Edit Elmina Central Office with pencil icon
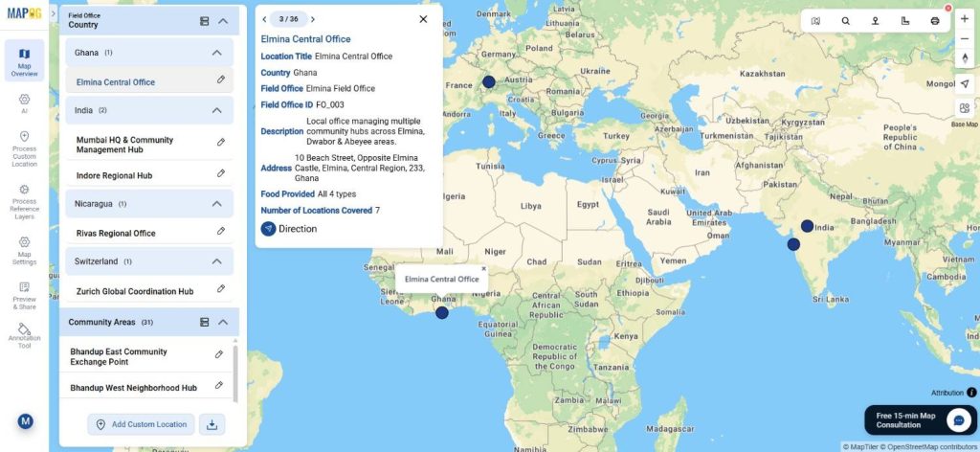The image size is (980, 452). (221, 79)
